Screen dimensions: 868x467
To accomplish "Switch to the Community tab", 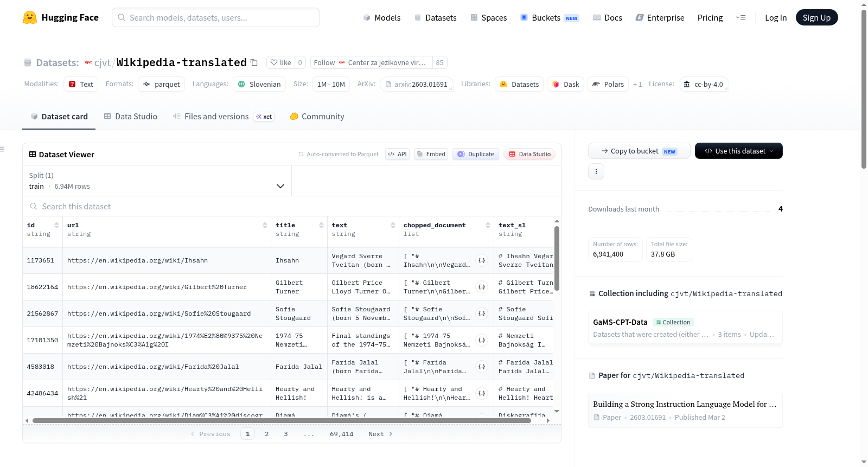I will coord(317,117).
